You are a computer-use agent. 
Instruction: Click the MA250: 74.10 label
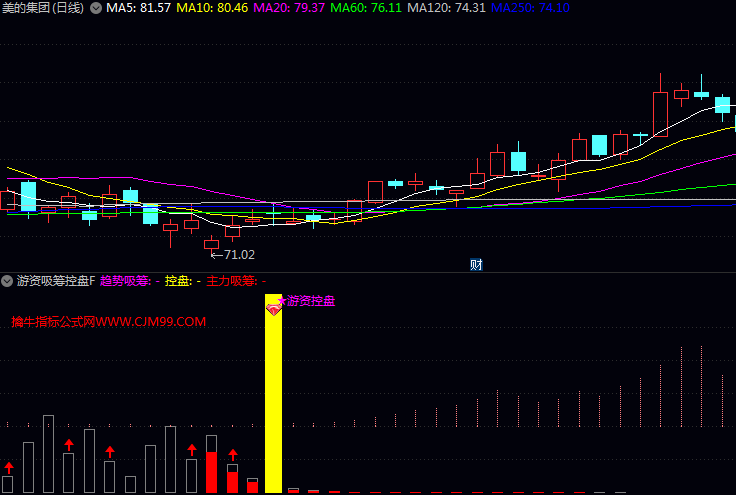pyautogui.click(x=530, y=8)
